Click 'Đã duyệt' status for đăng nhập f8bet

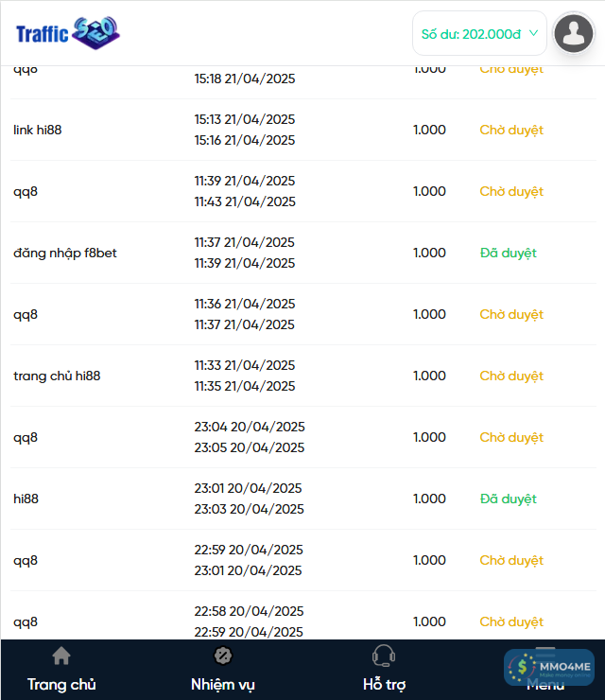[x=508, y=253]
